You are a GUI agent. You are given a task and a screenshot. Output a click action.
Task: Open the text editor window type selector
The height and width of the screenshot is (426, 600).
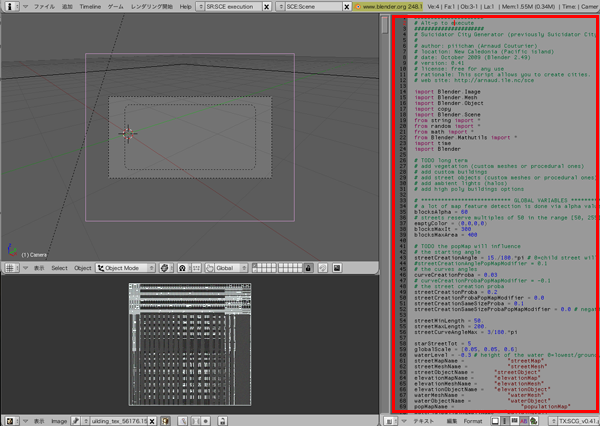coord(390,421)
